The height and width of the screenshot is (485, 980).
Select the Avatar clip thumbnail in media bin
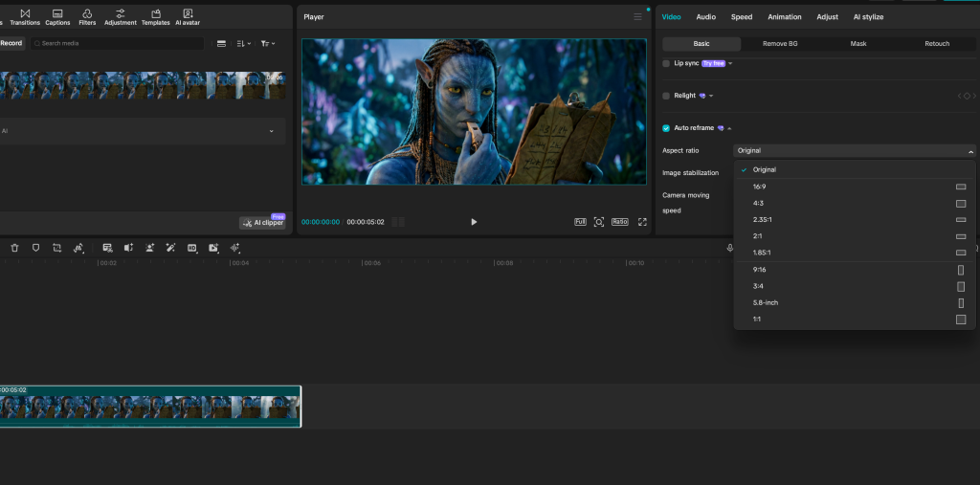143,85
